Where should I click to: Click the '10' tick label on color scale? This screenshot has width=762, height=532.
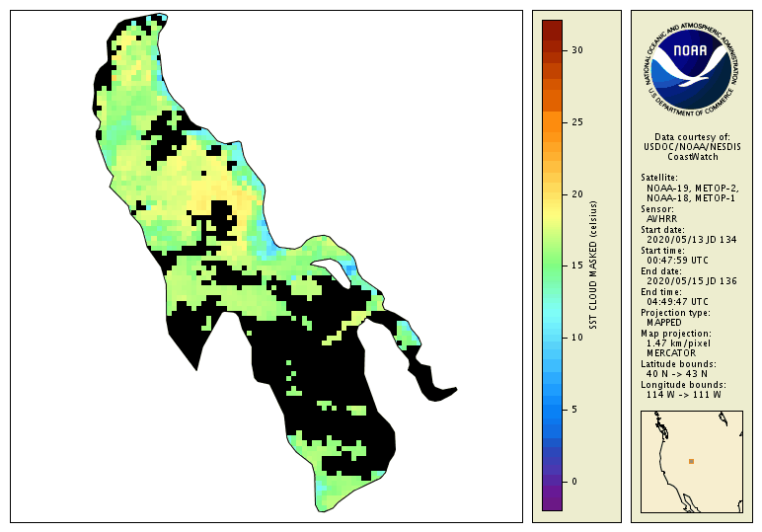[576, 338]
